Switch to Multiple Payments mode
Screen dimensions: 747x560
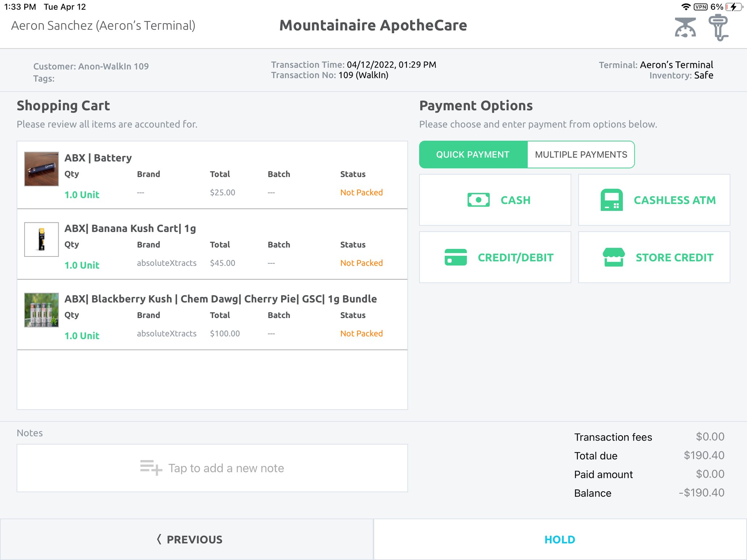(581, 154)
